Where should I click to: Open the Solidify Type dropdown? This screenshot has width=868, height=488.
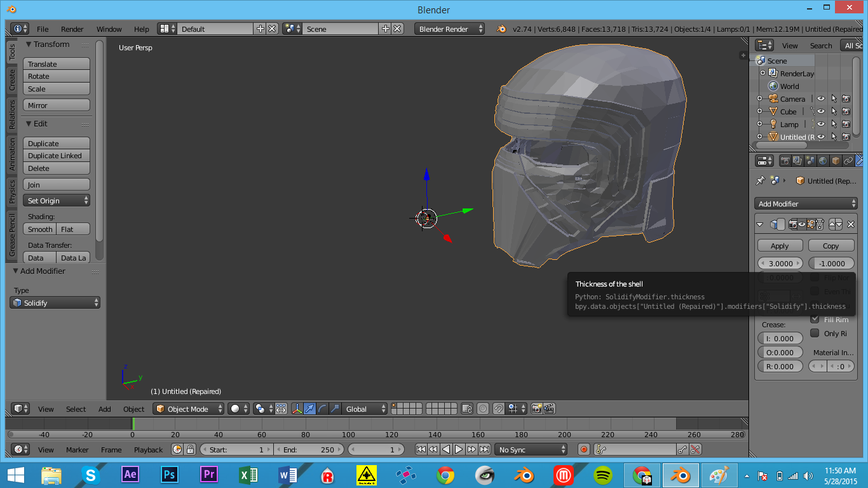click(x=55, y=302)
